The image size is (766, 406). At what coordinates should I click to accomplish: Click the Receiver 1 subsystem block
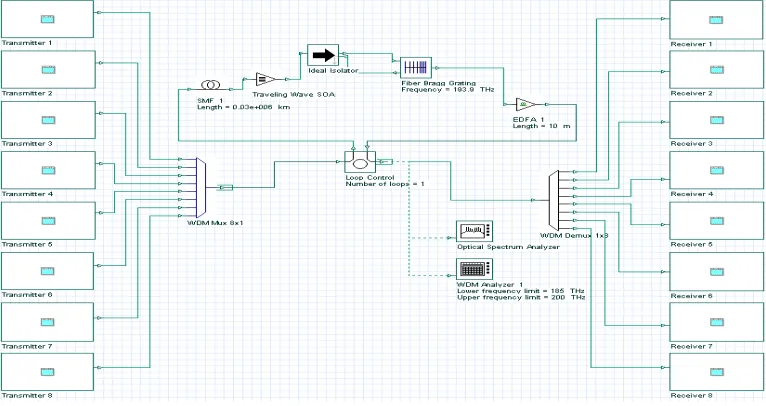[716, 20]
